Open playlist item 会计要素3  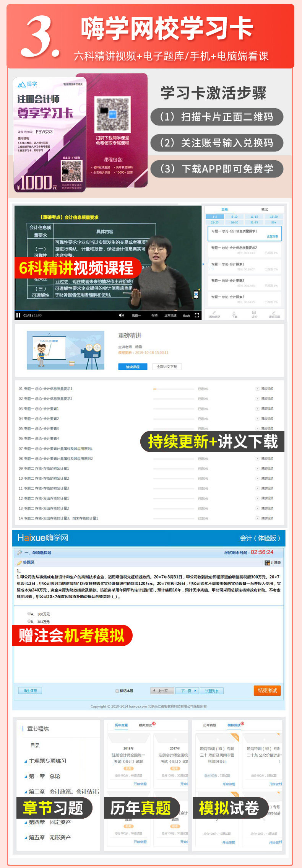(245, 299)
